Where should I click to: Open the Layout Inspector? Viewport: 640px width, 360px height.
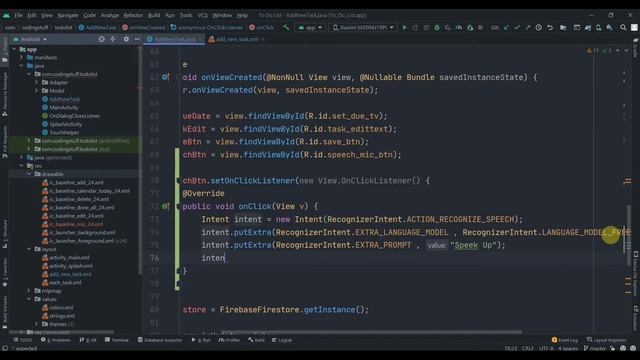(607, 340)
